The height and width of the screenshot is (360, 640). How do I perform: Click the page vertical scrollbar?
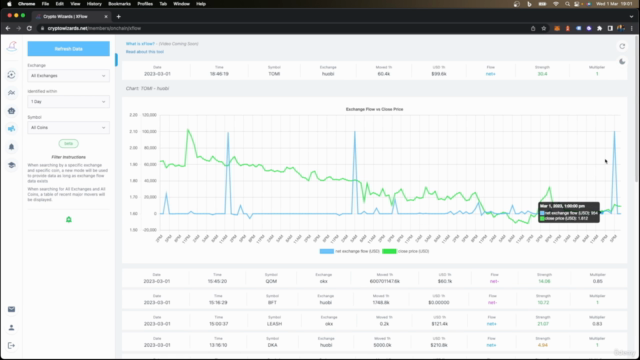pyautogui.click(x=637, y=110)
